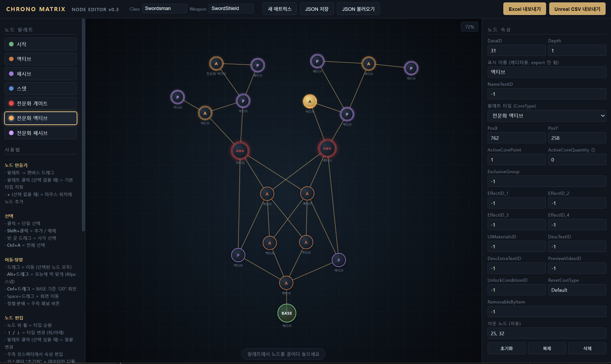This screenshot has width=611, height=364.
Task: Click the PosX field showing 762
Action: 517,138
